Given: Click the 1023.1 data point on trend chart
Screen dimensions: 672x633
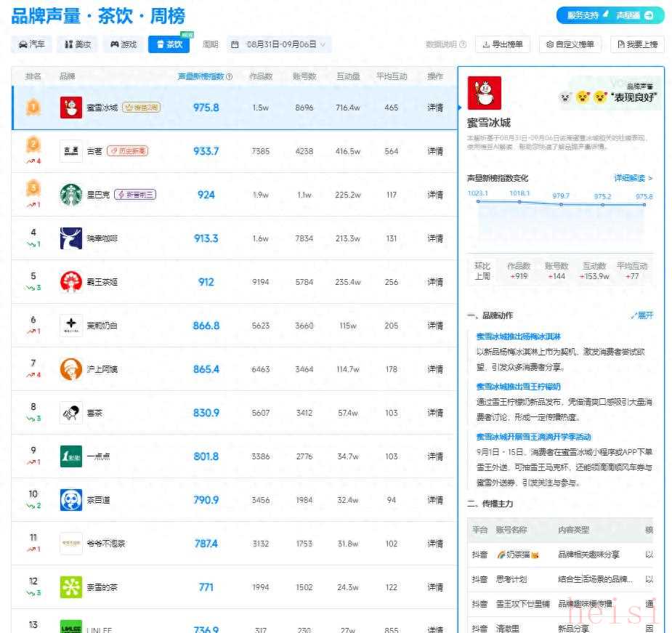Looking at the screenshot, I should click(x=478, y=201).
